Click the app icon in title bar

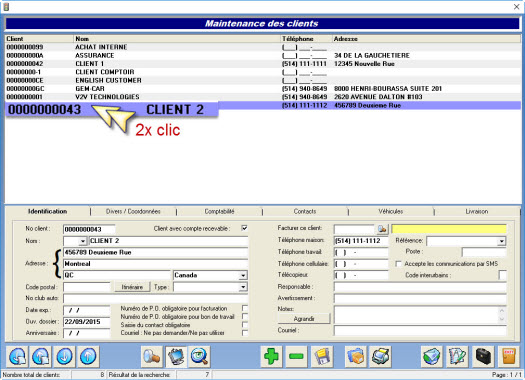click(6, 7)
